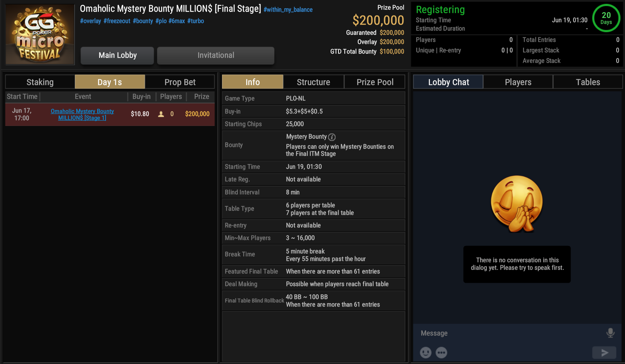Open the Main Lobby

[x=117, y=55]
